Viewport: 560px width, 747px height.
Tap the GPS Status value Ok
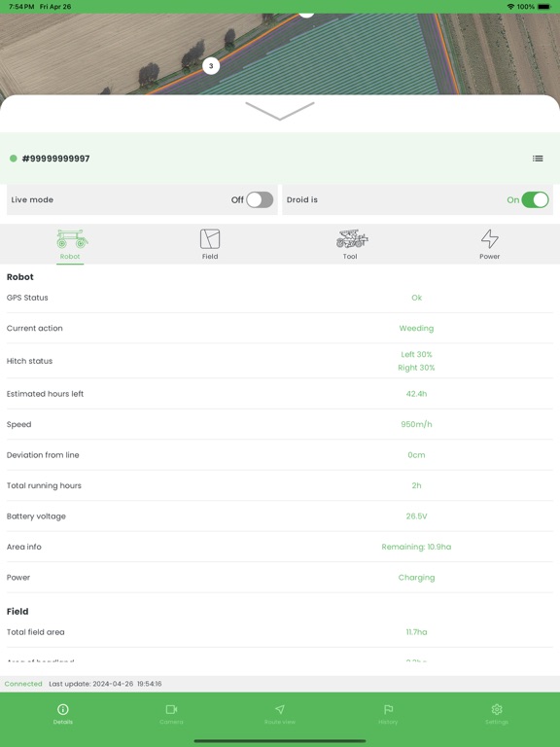pos(417,298)
